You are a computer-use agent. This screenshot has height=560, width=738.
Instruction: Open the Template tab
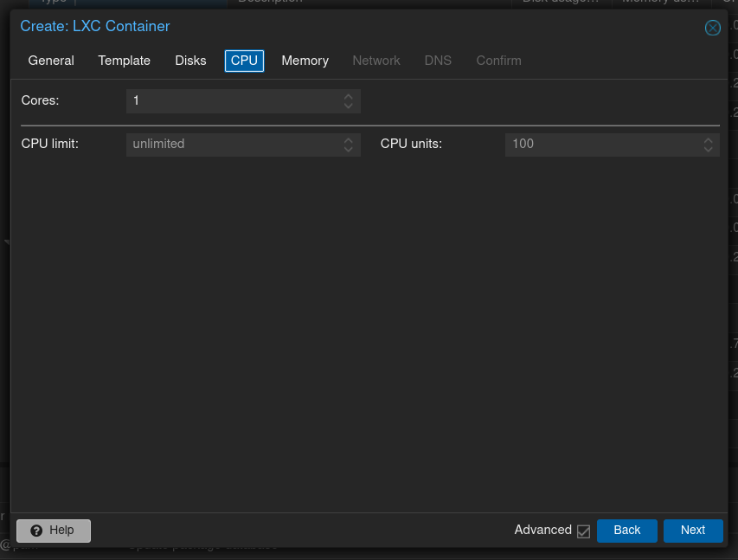125,61
